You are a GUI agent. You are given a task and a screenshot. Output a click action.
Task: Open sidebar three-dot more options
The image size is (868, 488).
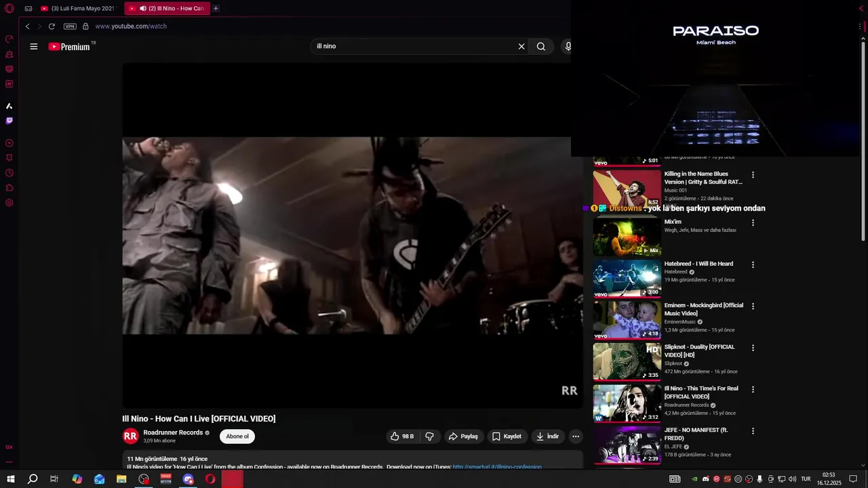[x=9, y=462]
